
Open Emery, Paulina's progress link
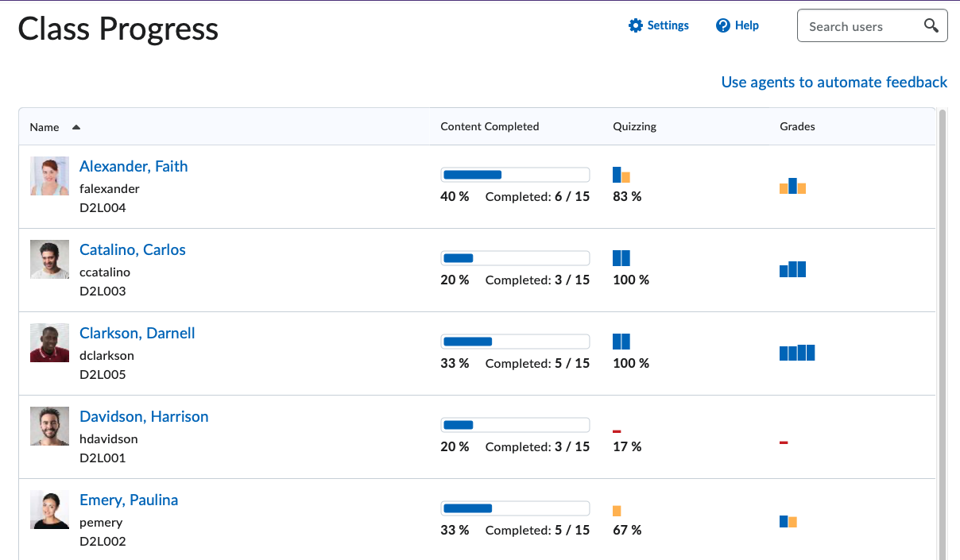(x=129, y=500)
